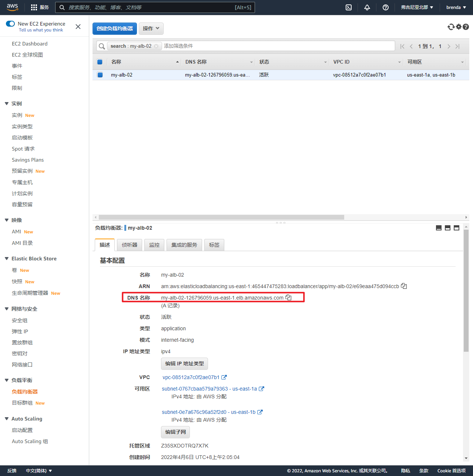
Task: Click the details panel vertical scrollbar
Action: [466, 290]
